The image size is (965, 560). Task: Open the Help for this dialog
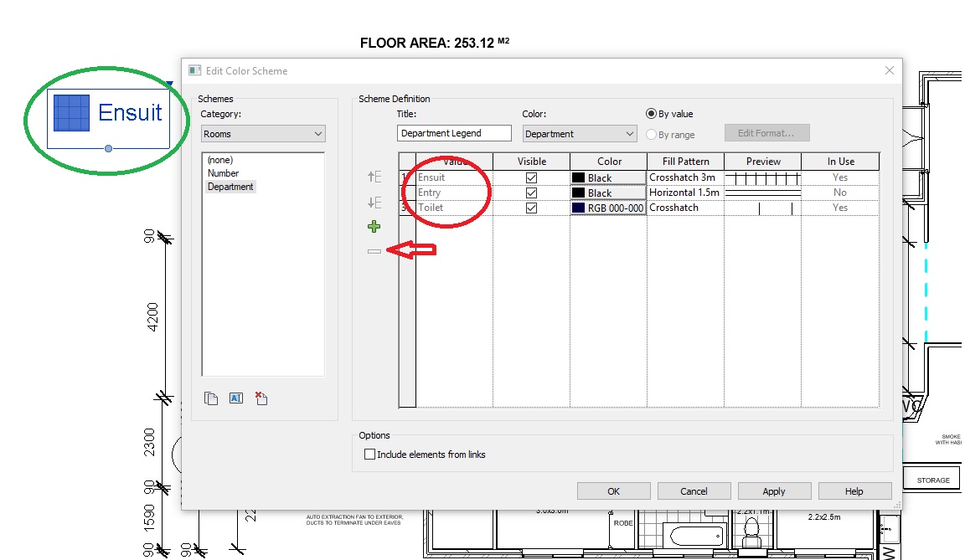point(854,491)
